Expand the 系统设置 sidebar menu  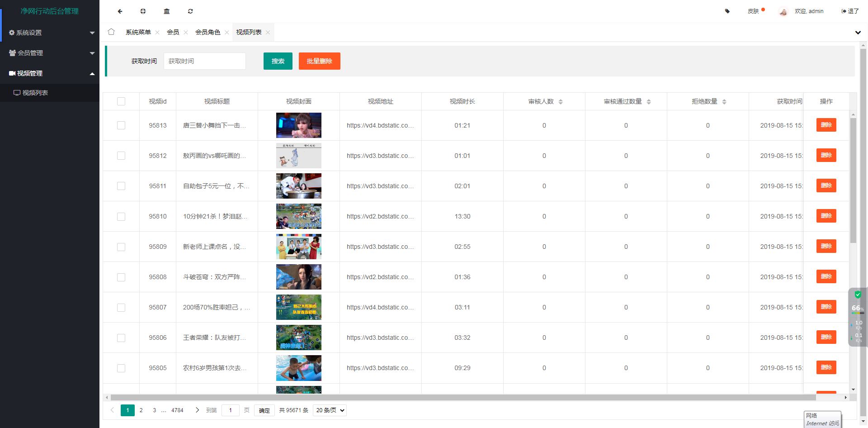tap(50, 33)
